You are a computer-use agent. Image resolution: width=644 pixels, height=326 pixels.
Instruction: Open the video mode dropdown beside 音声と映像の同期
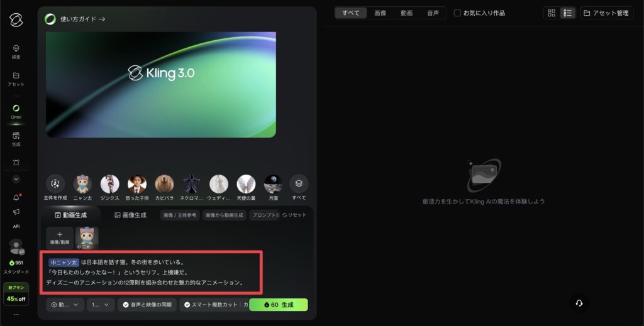(x=65, y=305)
